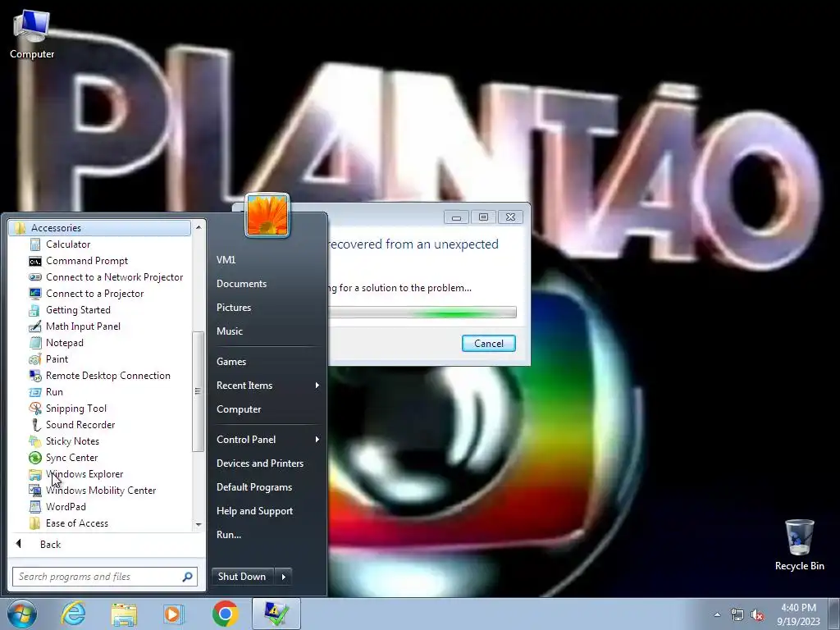The image size is (840, 630).
Task: Open WordPad from Accessories
Action: [66, 507]
